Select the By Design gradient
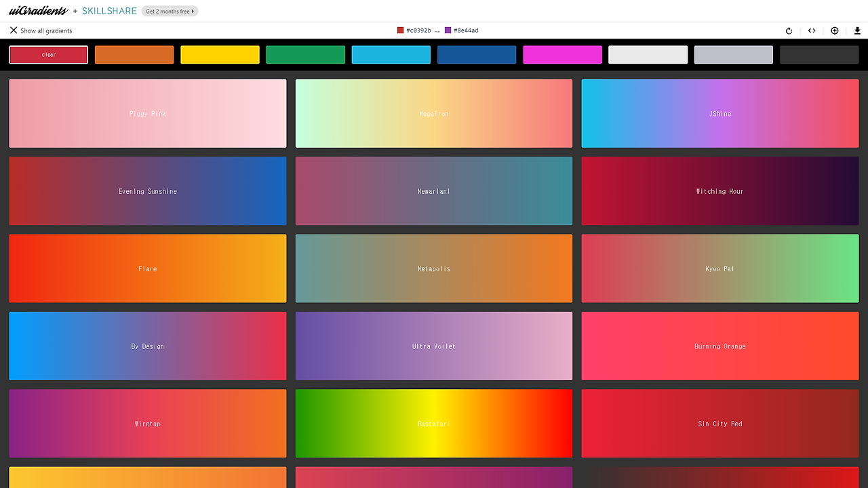This screenshot has width=868, height=488. click(x=148, y=346)
